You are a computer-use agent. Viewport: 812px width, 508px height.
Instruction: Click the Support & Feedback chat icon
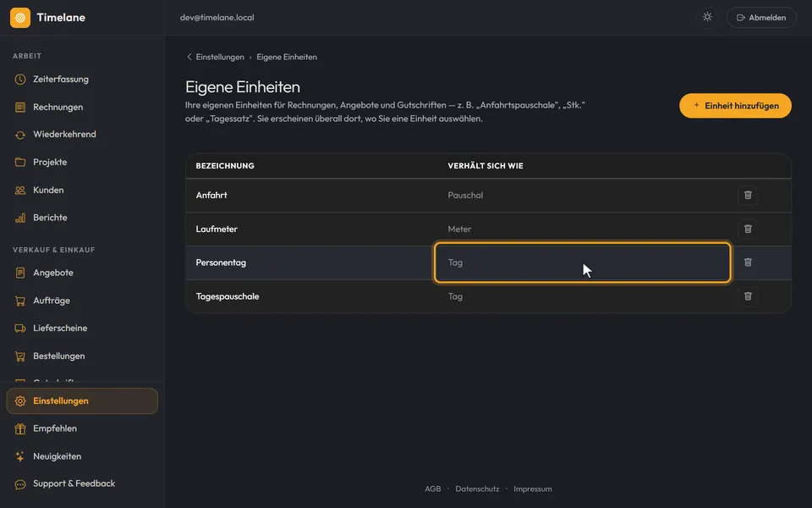click(20, 484)
